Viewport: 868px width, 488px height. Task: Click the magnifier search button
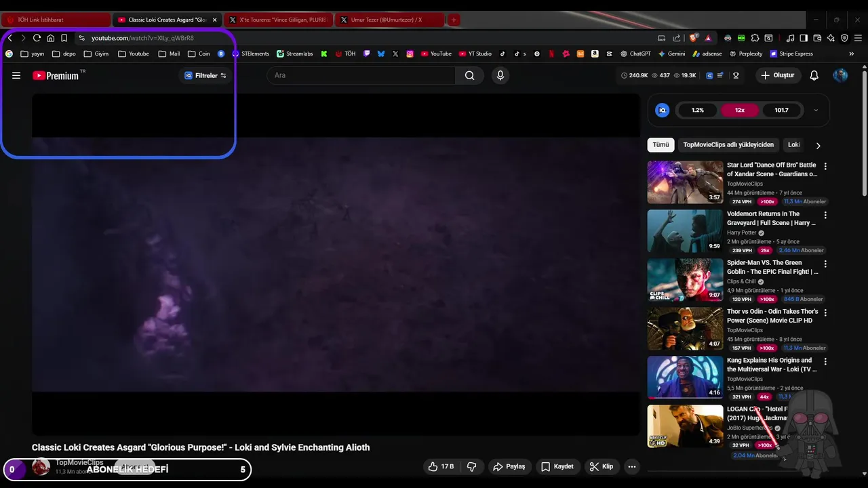click(469, 75)
